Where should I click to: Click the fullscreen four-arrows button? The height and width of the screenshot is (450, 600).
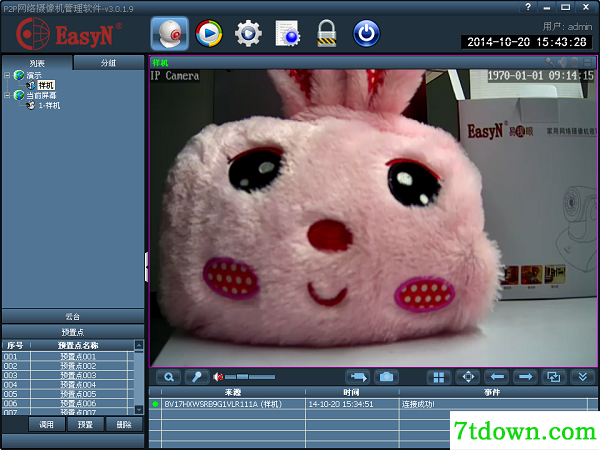coord(468,377)
